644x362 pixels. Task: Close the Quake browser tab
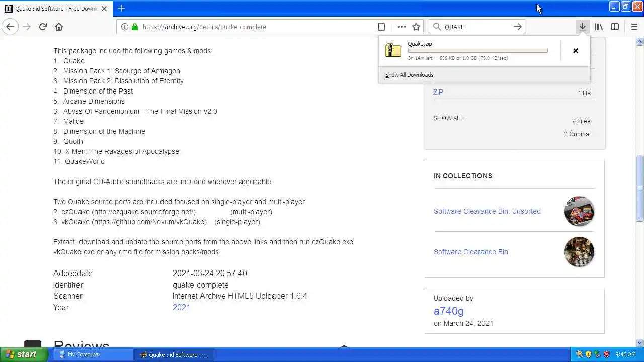[x=104, y=9]
